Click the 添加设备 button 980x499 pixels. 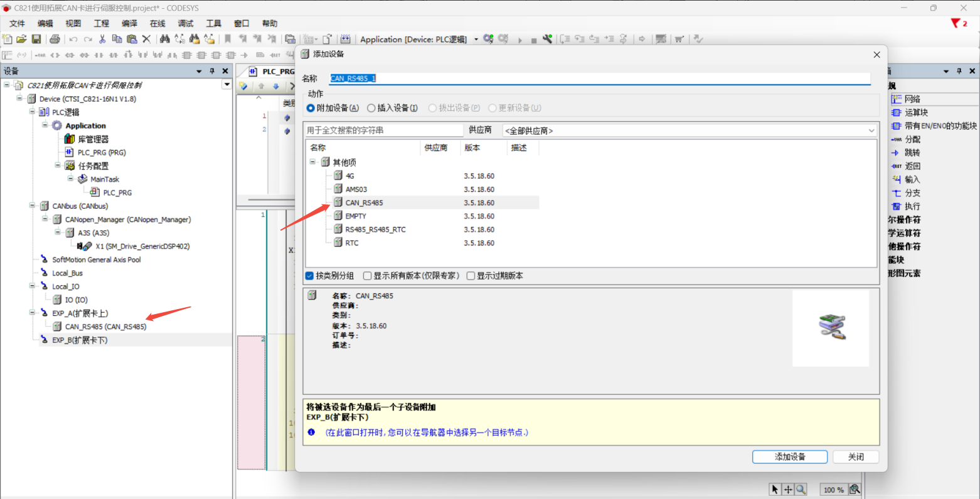coord(790,457)
